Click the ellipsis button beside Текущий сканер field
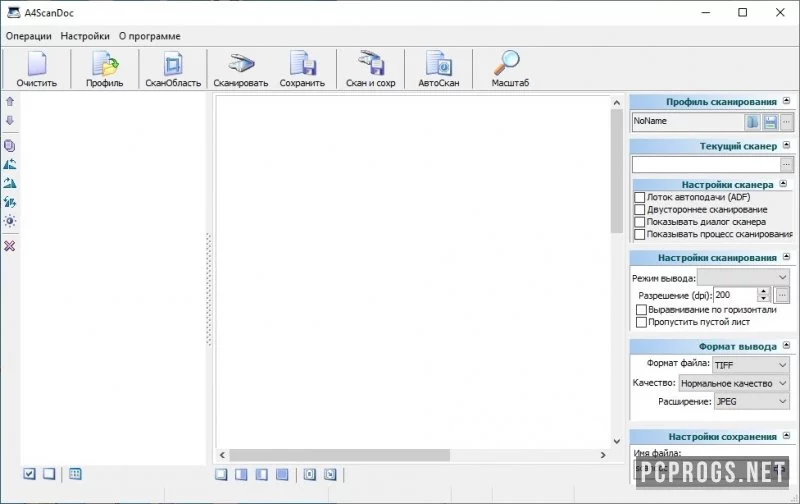Image resolution: width=800 pixels, height=504 pixels. pyautogui.click(x=786, y=164)
